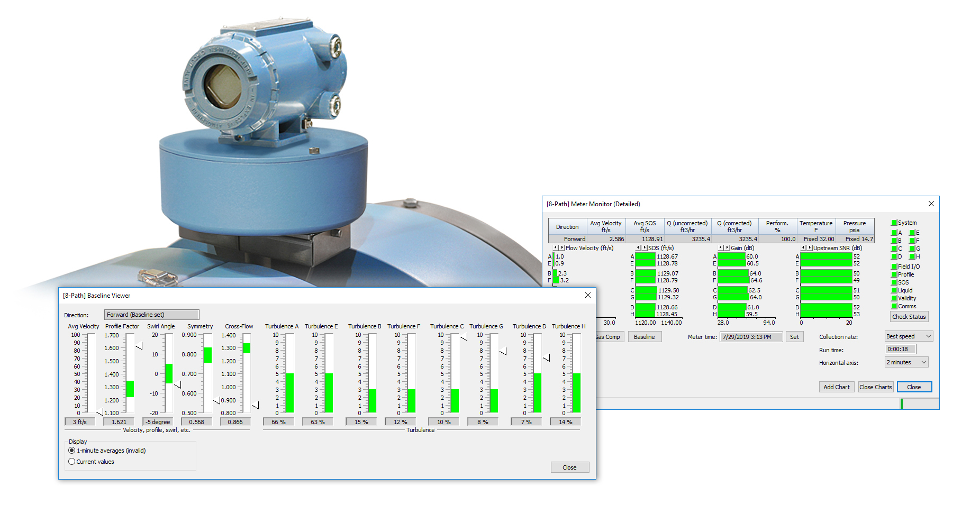
Task: Click the Direction field in Baseline Viewer
Action: [x=151, y=315]
